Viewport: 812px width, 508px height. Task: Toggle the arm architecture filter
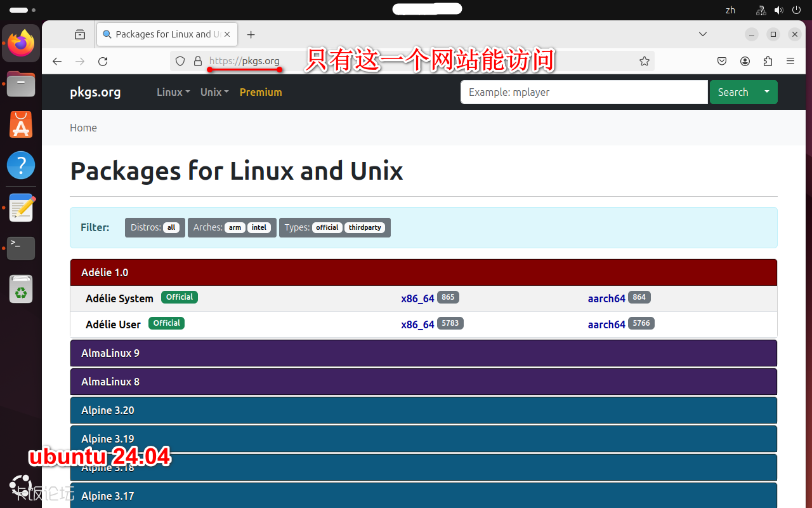(235, 227)
